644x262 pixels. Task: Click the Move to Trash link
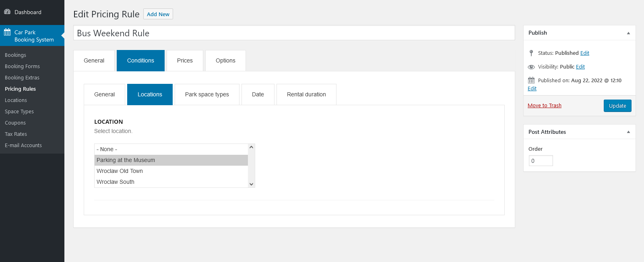point(544,106)
